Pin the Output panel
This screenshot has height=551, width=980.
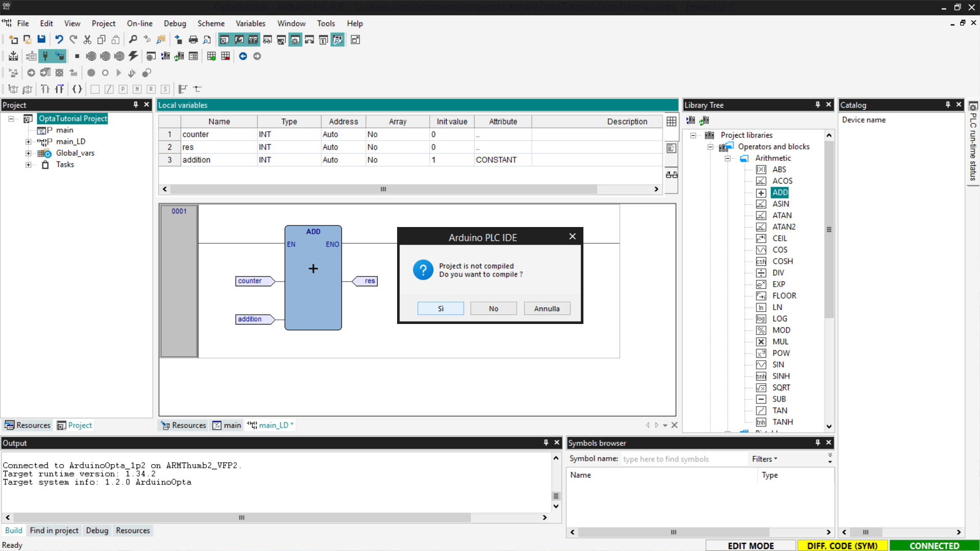(x=546, y=443)
